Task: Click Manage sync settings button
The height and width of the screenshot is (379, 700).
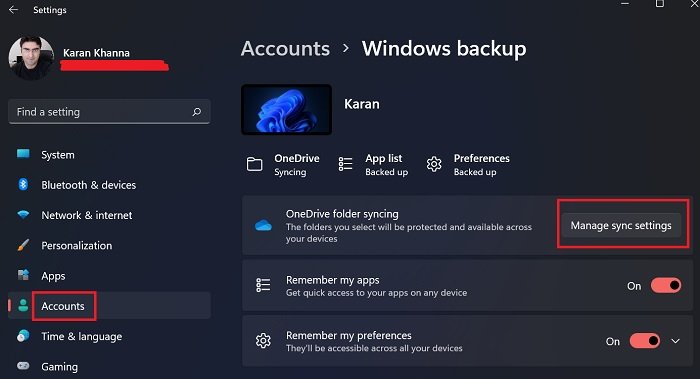Action: (621, 225)
